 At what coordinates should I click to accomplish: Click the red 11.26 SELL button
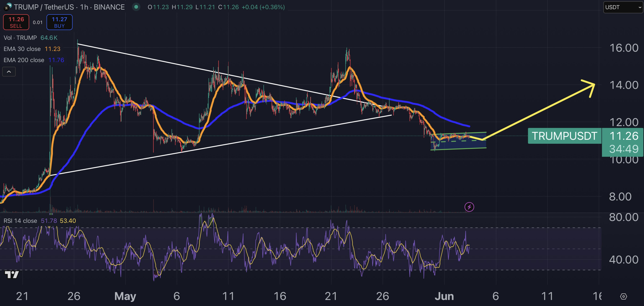pos(16,22)
